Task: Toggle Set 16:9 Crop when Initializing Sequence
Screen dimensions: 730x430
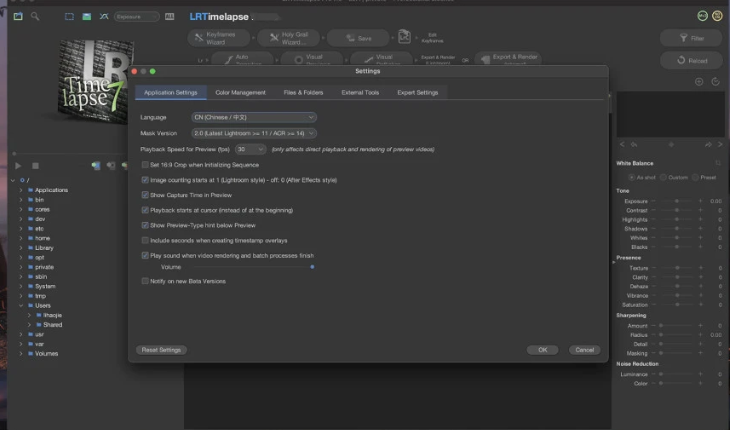Action: (x=145, y=165)
